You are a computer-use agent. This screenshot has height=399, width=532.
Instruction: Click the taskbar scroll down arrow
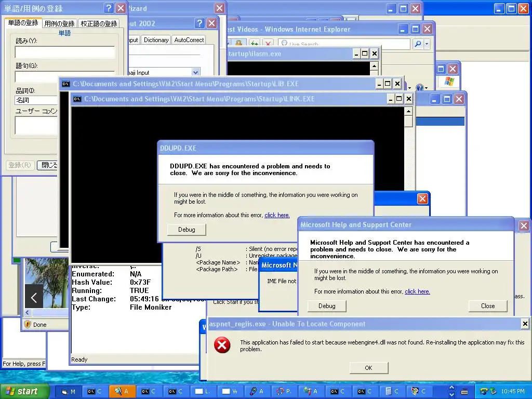[x=451, y=395]
